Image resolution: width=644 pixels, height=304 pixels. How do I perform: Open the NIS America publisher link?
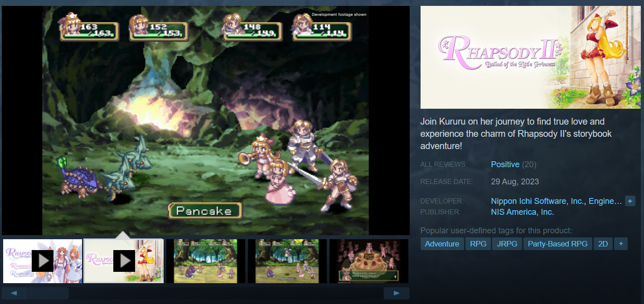pyautogui.click(x=522, y=212)
